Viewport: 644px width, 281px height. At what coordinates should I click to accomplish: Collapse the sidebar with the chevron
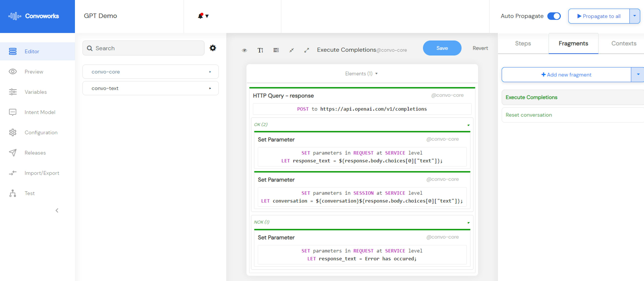57,210
